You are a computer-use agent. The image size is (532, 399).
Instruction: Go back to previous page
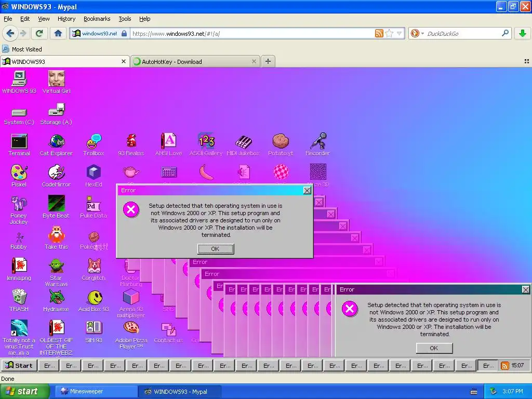(x=10, y=33)
